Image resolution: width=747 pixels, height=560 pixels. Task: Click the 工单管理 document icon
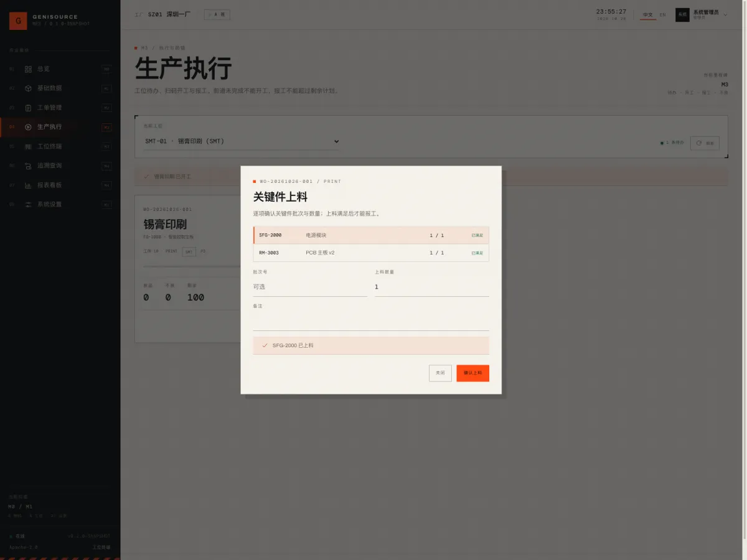coord(28,108)
